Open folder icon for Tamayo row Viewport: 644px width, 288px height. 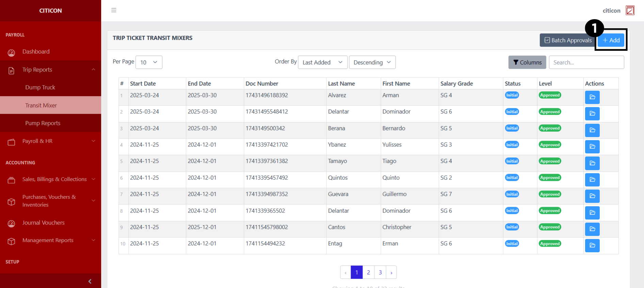coord(592,163)
